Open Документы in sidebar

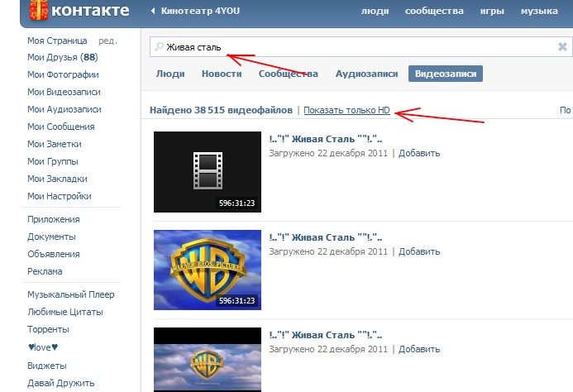click(51, 237)
